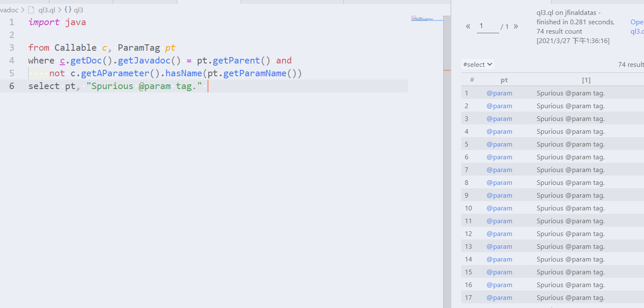Image resolution: width=644 pixels, height=308 pixels.
Task: Click 'hasName' on line 5
Action: point(184,73)
